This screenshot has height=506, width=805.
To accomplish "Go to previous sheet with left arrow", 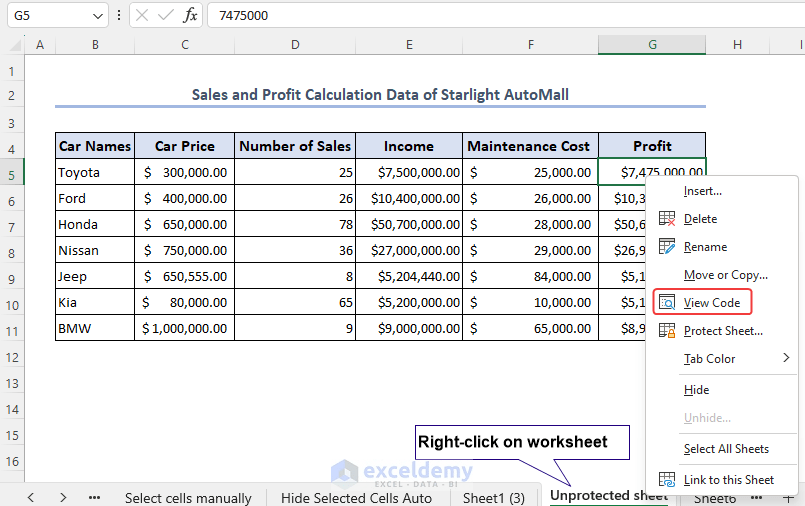I will pyautogui.click(x=31, y=497).
